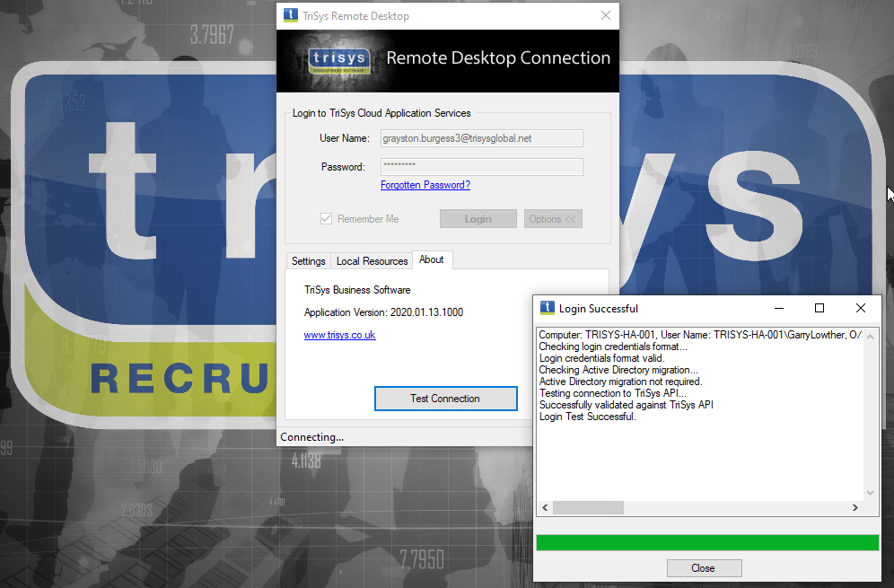Click 'Successfully validated against TriSys API' line

pos(626,405)
